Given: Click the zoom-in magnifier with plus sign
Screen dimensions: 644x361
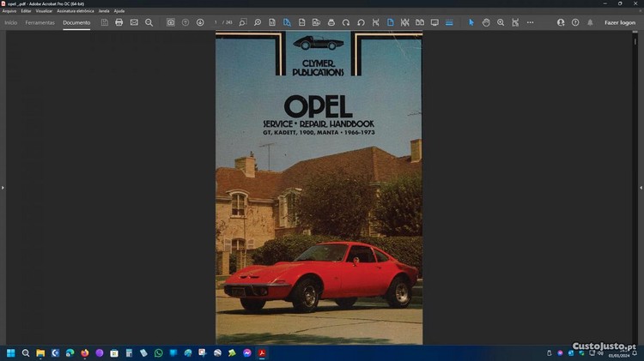Looking at the screenshot, I should pos(501,22).
